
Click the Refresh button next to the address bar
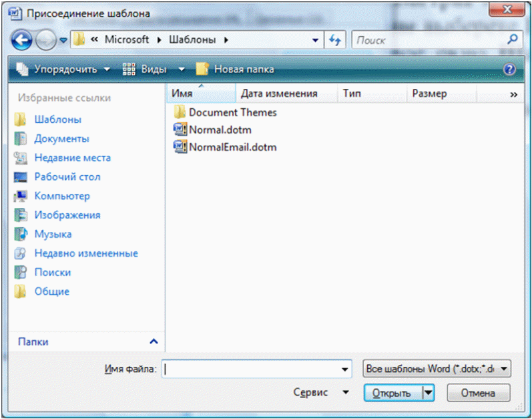pyautogui.click(x=335, y=40)
